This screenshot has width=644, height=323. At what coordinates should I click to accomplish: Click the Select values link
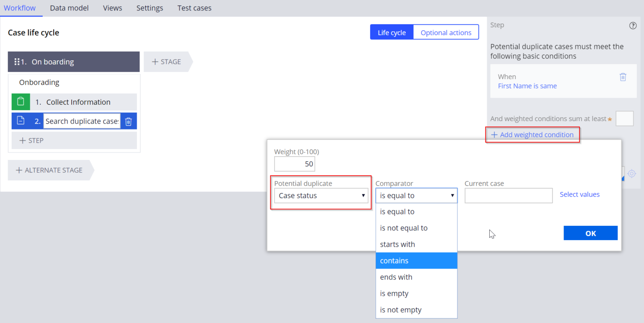579,194
